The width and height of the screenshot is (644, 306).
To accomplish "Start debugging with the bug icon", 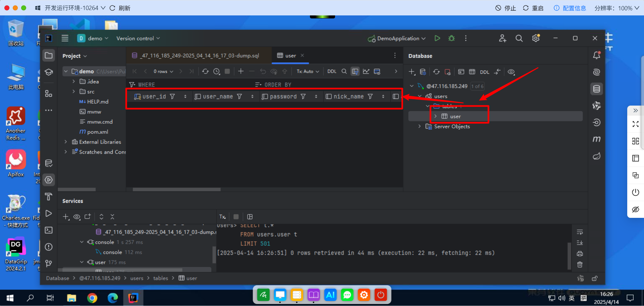I will pos(451,38).
